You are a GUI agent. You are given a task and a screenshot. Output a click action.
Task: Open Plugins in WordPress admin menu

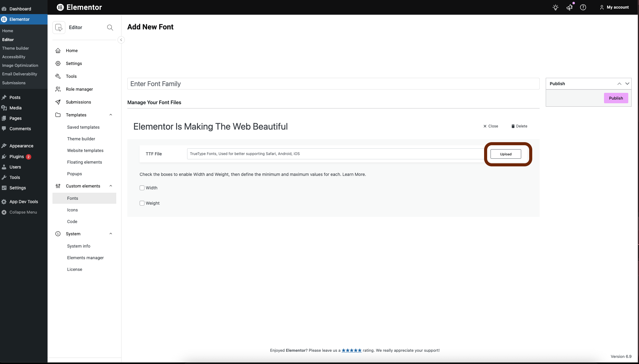[x=17, y=157]
